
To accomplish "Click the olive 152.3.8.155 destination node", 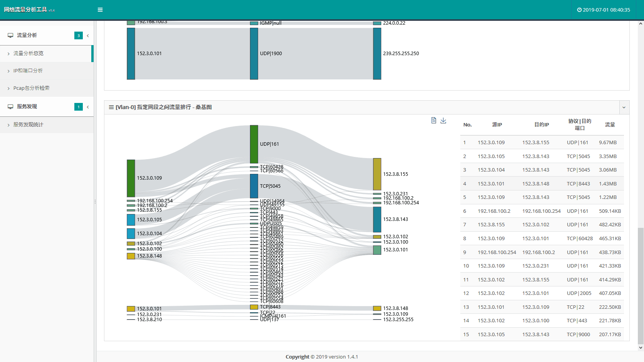I will click(377, 174).
